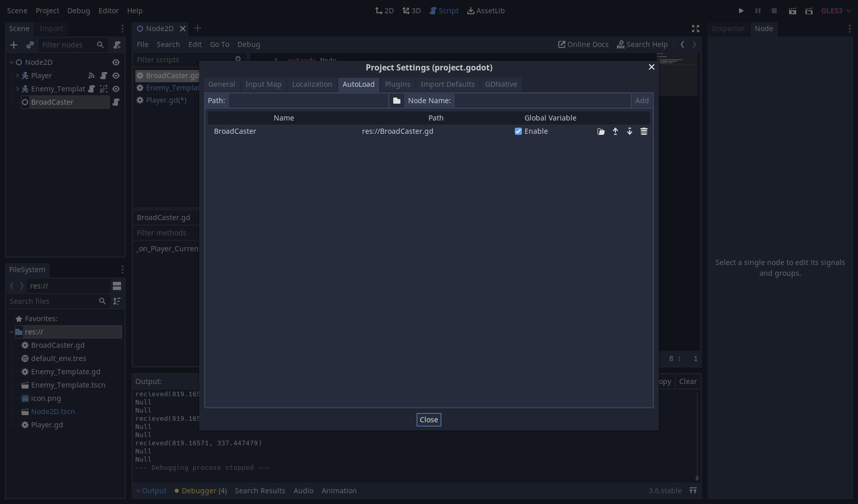
Task: Open Scene dock options menu
Action: 122,29
